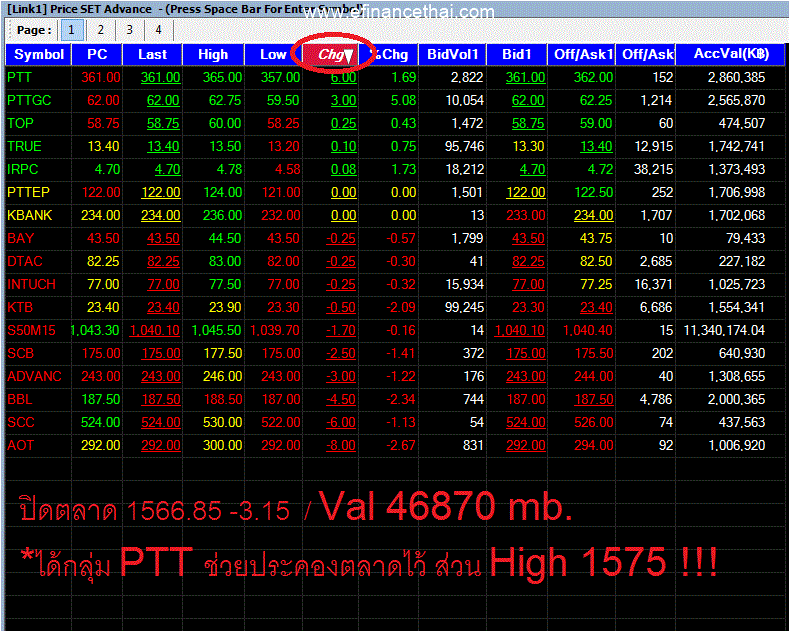
Task: Click PTT accumulated value 2,860,385
Action: click(x=736, y=77)
